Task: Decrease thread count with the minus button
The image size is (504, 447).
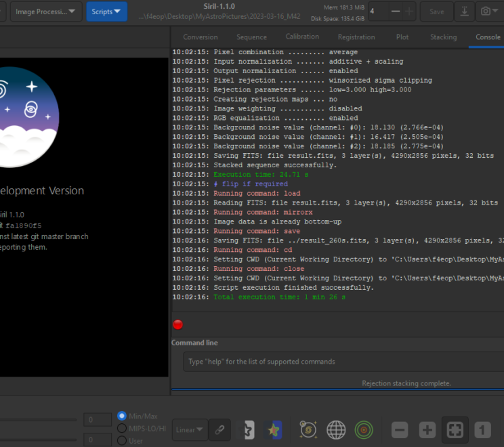Action: pos(394,12)
